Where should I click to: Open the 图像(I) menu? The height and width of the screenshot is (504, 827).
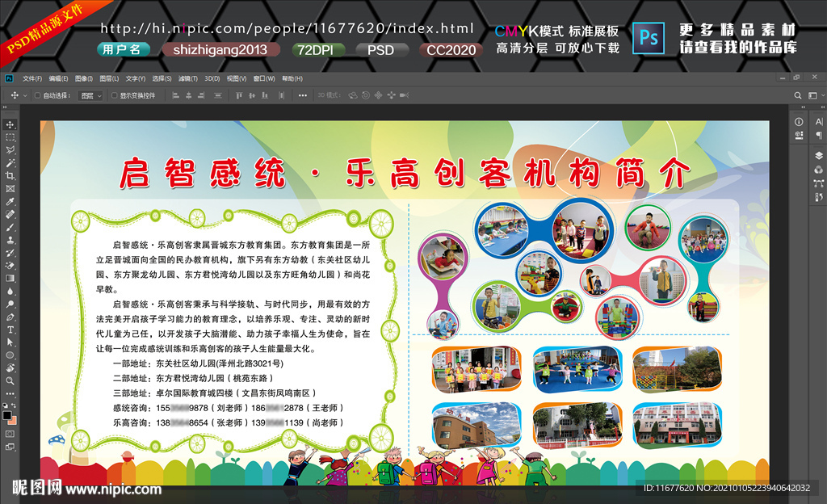click(x=84, y=78)
